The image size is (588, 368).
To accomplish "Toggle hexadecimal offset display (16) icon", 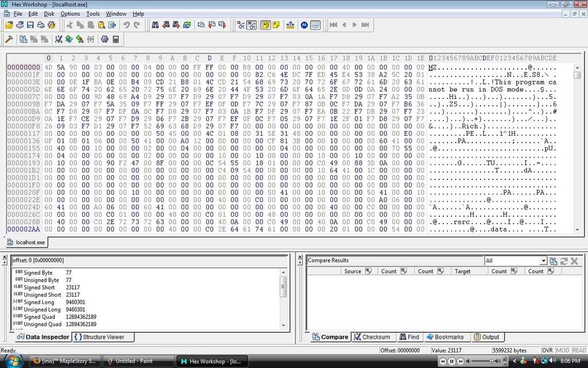I will pos(252,25).
